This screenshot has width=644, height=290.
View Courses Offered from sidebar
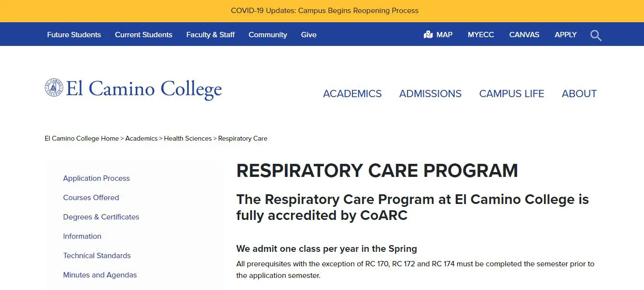coord(91,197)
